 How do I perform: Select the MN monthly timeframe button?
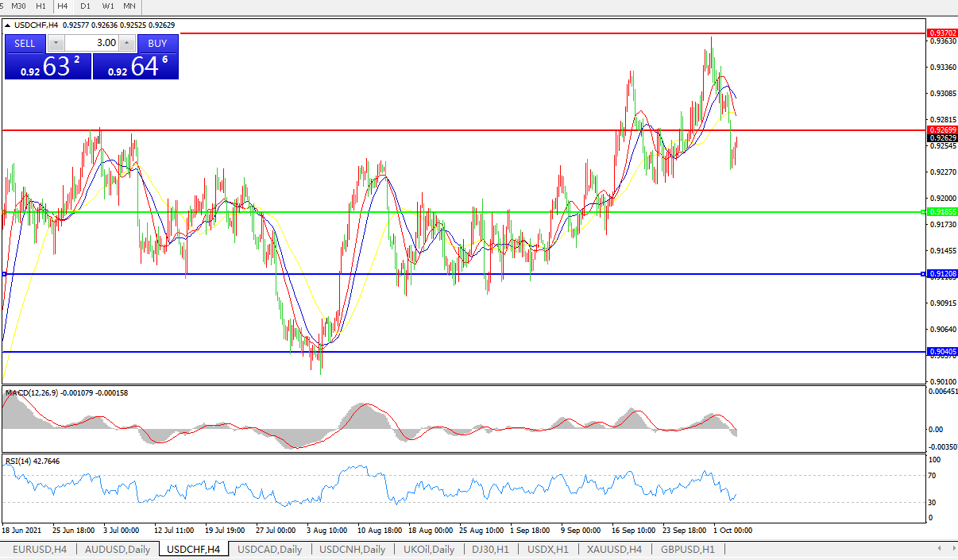(129, 6)
